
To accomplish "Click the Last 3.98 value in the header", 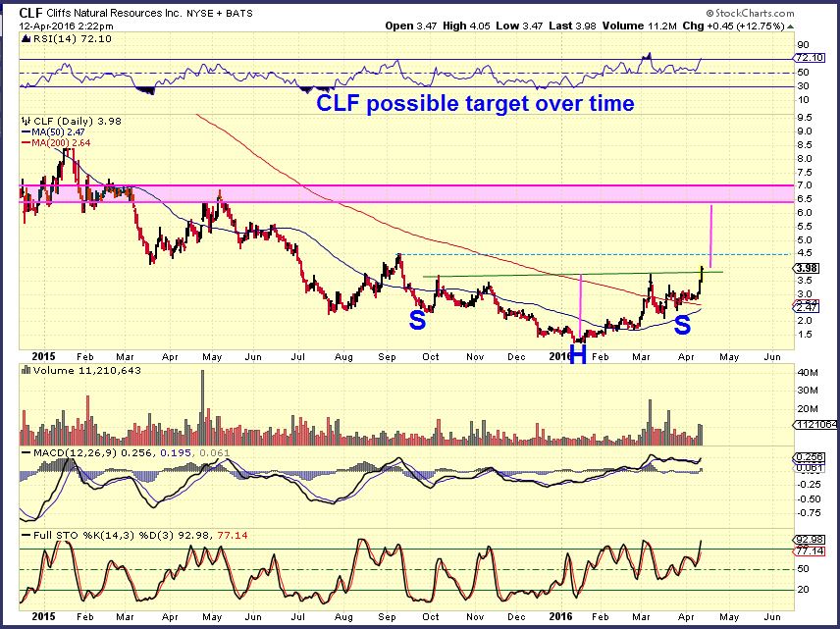I will tap(572, 26).
